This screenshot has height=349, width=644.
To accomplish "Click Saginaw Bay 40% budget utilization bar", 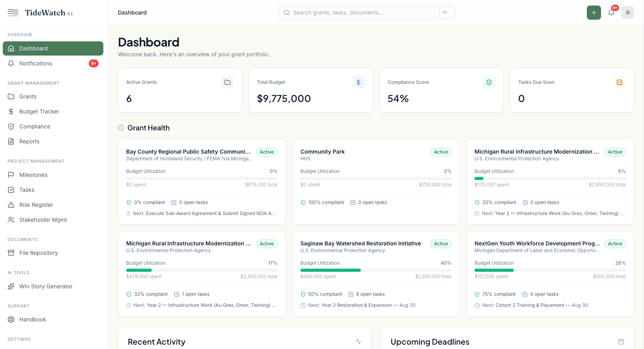I will point(376,270).
